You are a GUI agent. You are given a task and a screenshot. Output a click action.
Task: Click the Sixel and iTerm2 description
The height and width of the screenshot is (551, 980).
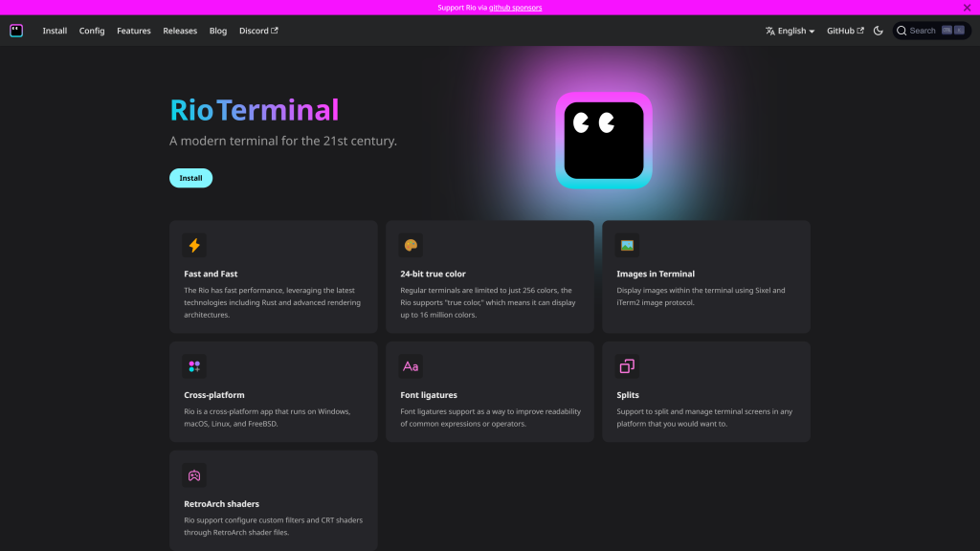point(701,297)
